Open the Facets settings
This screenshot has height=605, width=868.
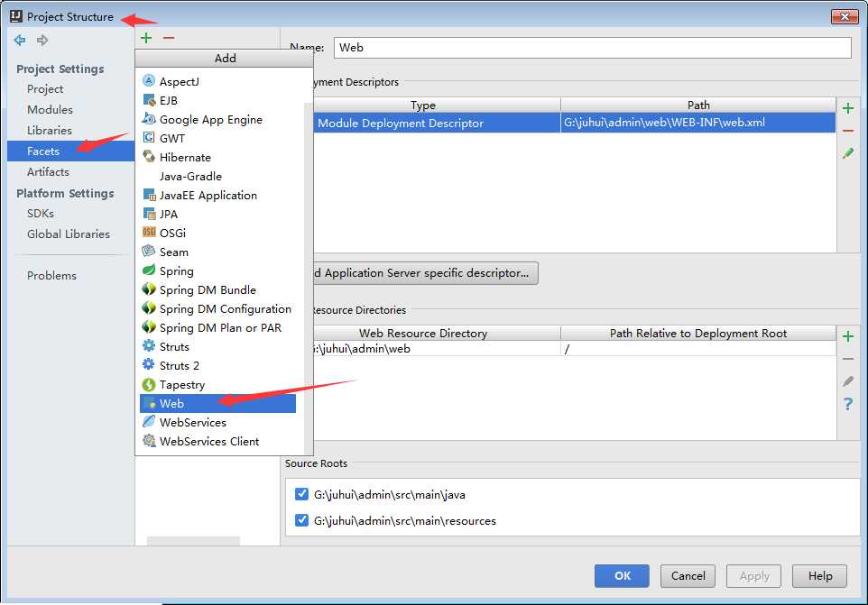[x=71, y=151]
